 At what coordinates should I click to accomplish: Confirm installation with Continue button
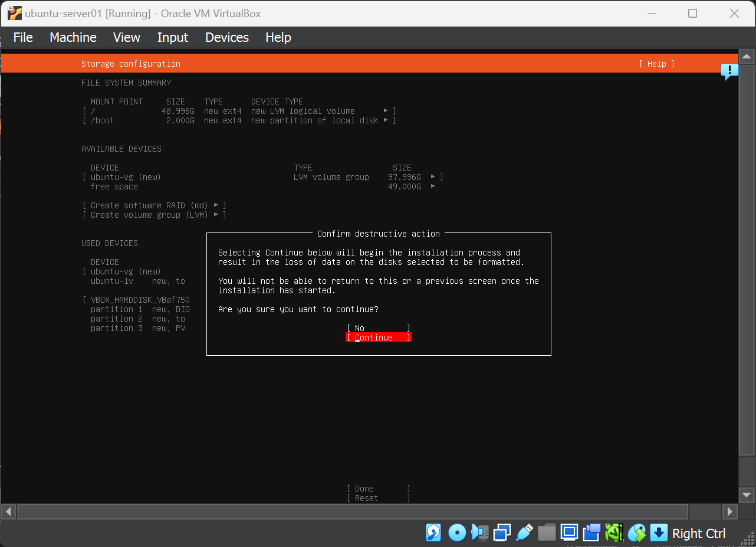(378, 338)
